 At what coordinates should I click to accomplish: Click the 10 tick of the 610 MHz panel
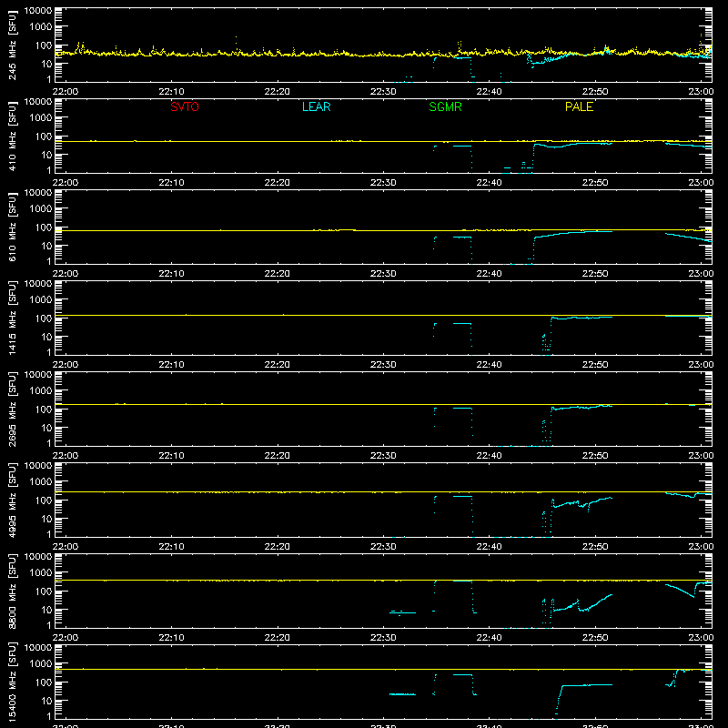[x=46, y=246]
